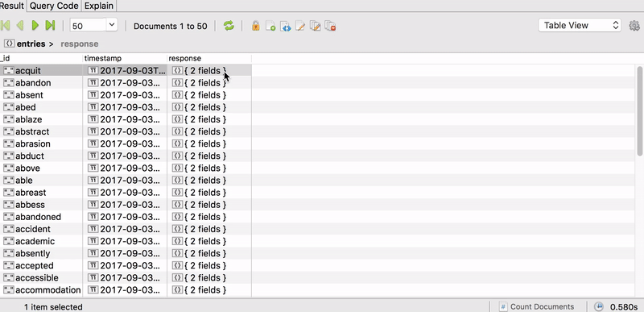
Task: Go to the previous page of documents
Action: click(19, 26)
